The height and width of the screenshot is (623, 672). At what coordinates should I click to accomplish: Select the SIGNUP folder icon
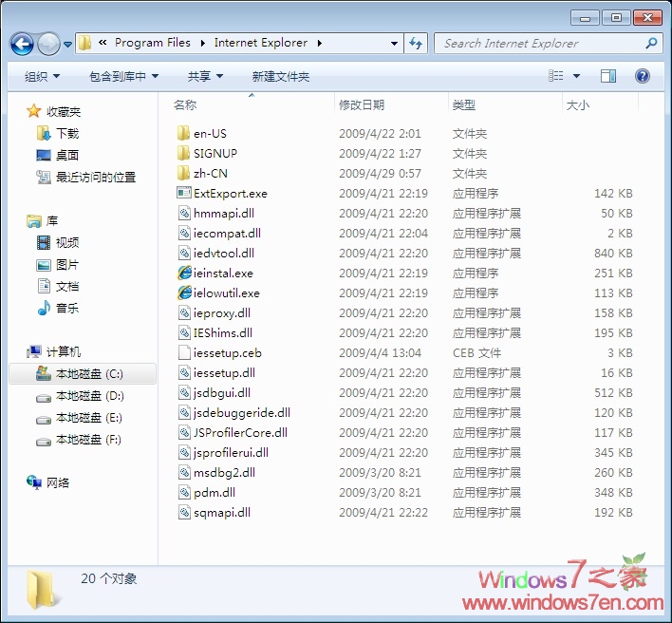coord(183,153)
